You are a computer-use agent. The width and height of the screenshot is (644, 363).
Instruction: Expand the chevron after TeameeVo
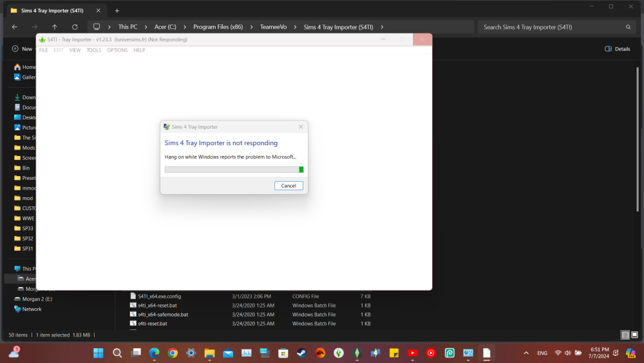[x=295, y=27]
